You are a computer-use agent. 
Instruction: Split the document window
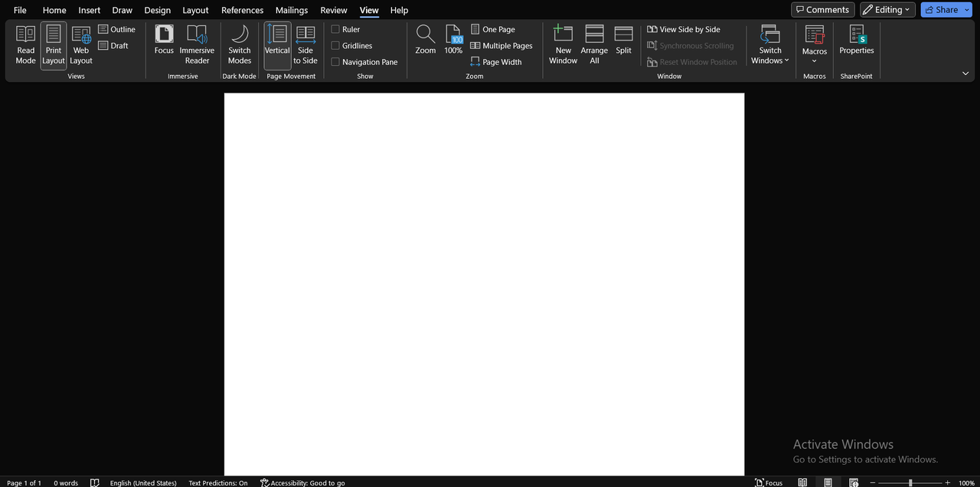[624, 40]
